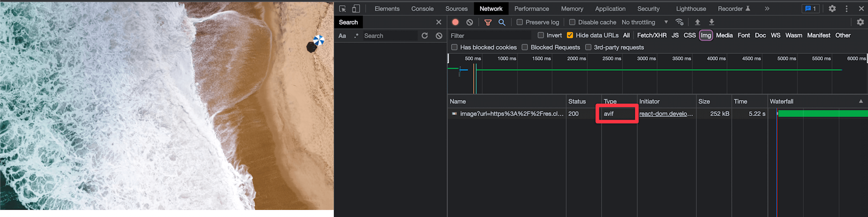This screenshot has height=217, width=868.
Task: Stop recording network log with red button
Action: click(x=455, y=22)
